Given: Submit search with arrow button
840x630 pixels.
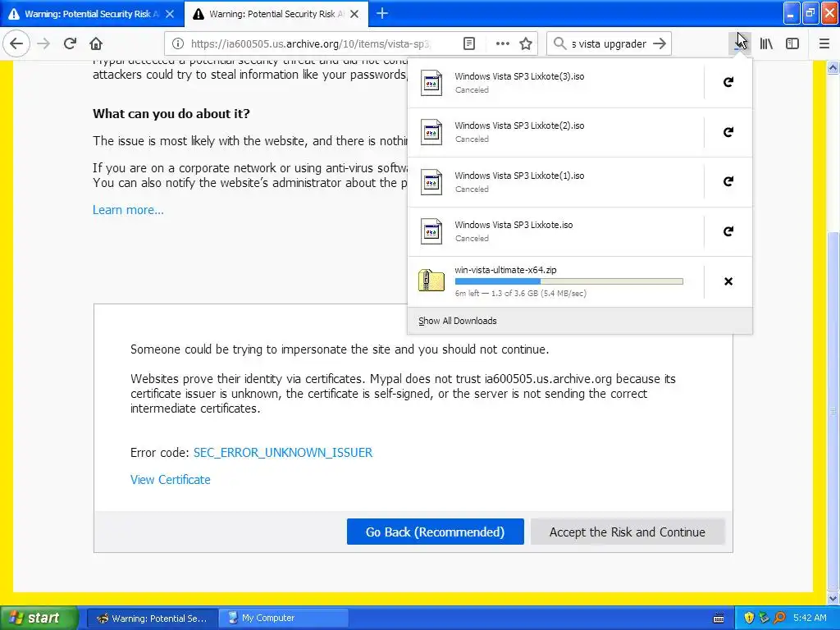Looking at the screenshot, I should (660, 43).
